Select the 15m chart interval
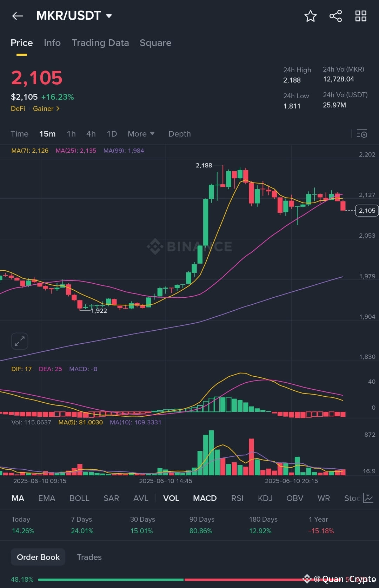 click(47, 134)
